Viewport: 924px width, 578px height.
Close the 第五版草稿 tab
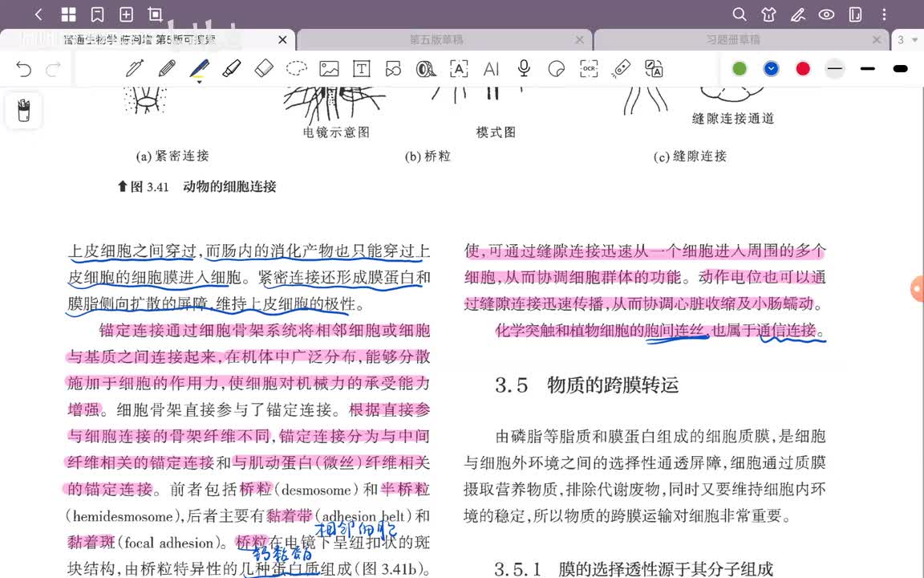click(x=580, y=39)
